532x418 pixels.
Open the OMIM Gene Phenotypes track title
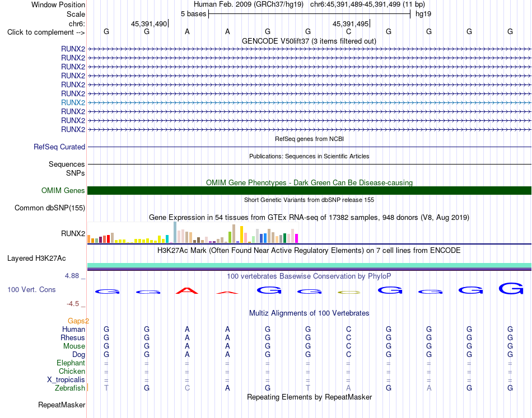[x=309, y=182]
